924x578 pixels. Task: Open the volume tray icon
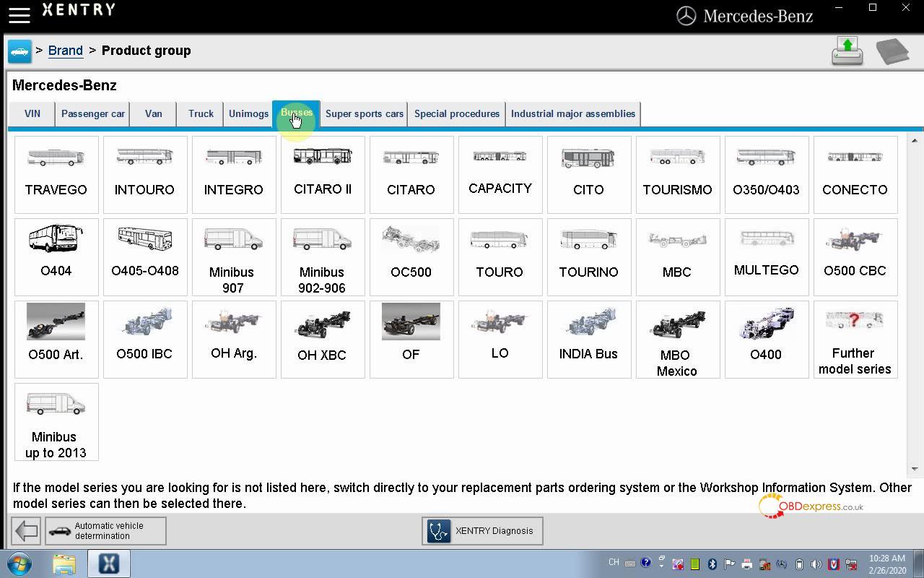coord(816,564)
